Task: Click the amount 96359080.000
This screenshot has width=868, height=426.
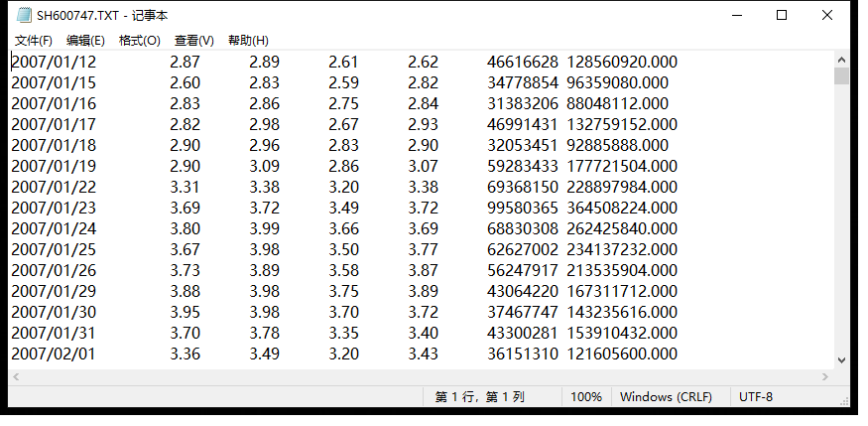Action: [x=618, y=83]
